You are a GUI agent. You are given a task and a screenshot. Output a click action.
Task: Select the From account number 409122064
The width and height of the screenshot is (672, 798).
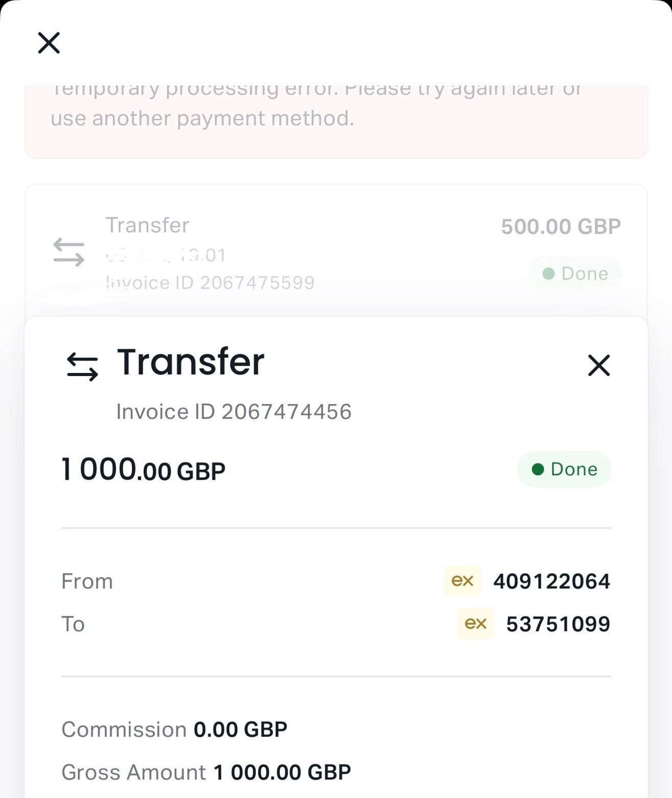click(551, 582)
